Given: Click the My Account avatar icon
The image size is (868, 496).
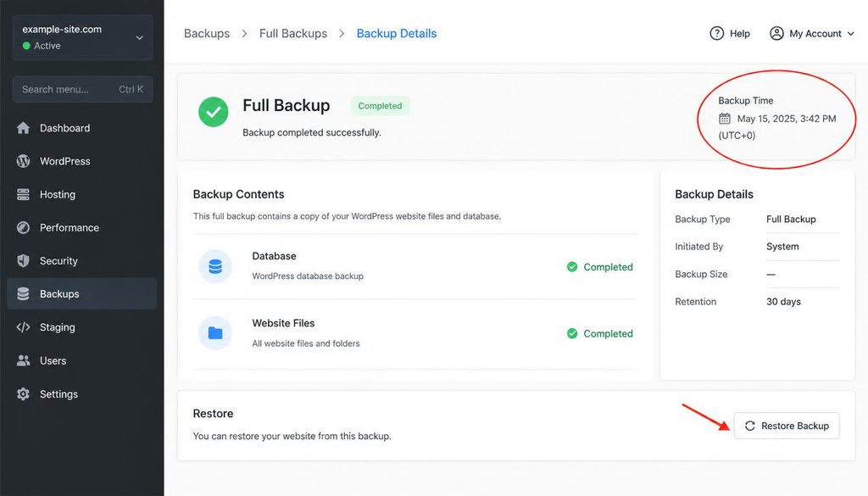Looking at the screenshot, I should coord(776,33).
